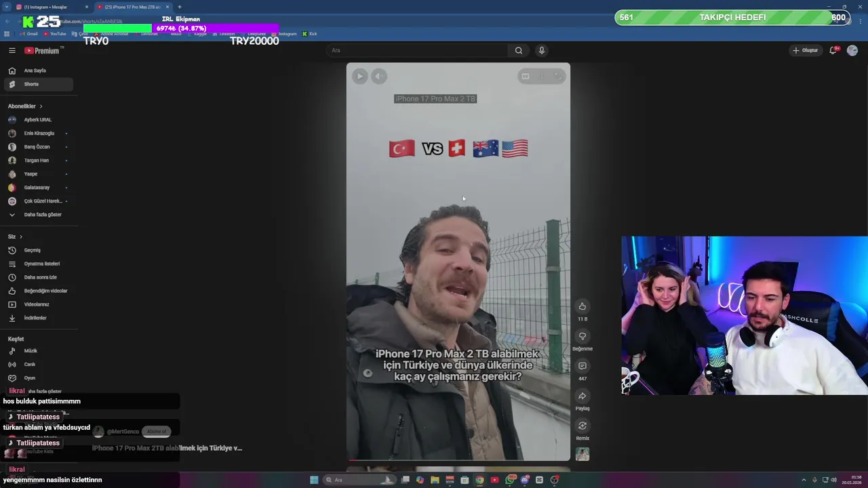Open İndirilenler downloads

pyautogui.click(x=39, y=318)
